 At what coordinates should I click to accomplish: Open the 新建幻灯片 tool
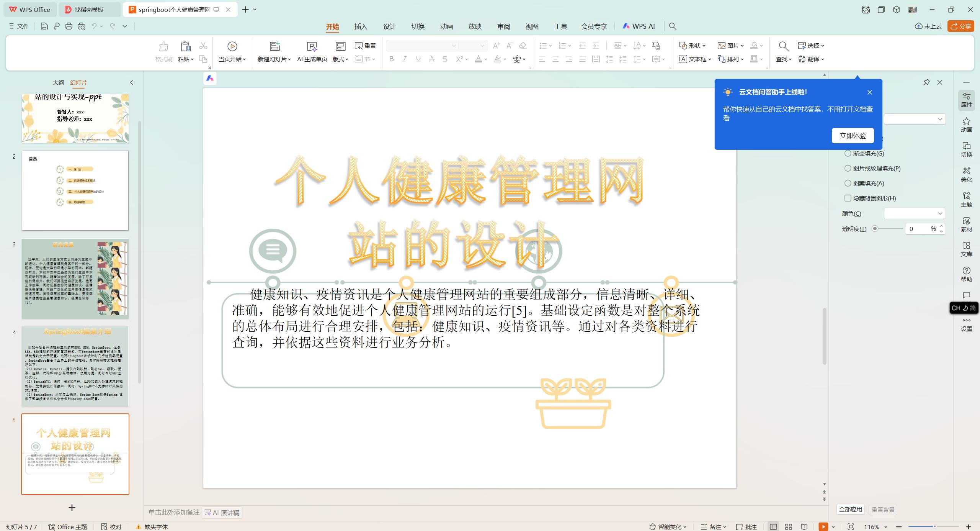coord(273,51)
